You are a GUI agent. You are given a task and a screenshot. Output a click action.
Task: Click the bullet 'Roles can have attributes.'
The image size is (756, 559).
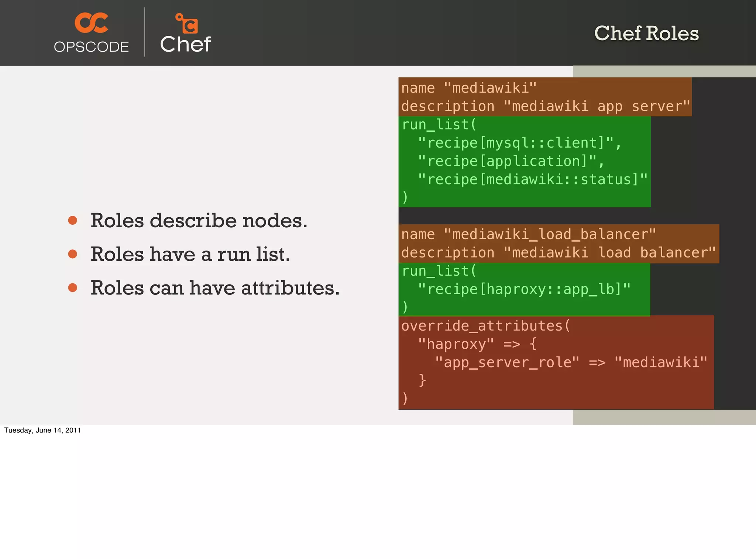click(x=215, y=288)
